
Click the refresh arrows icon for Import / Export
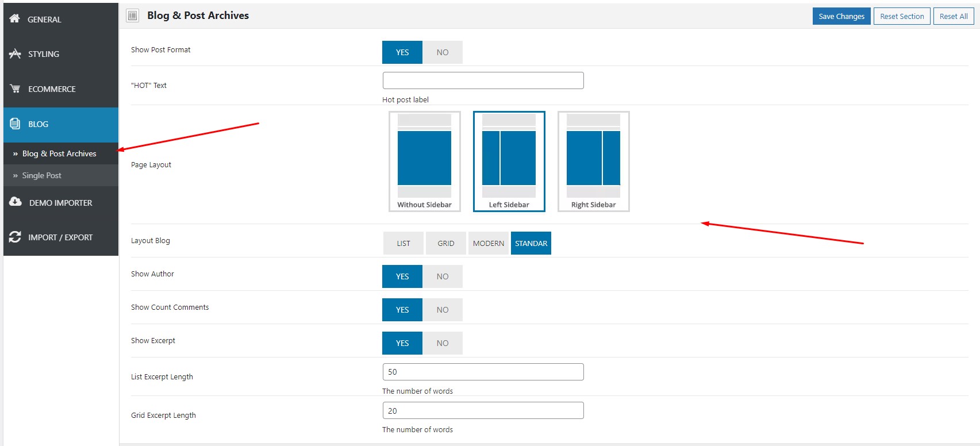[x=15, y=237]
